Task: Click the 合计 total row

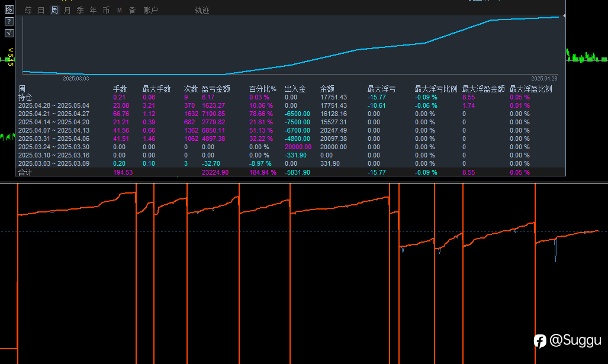Action: (x=25, y=172)
